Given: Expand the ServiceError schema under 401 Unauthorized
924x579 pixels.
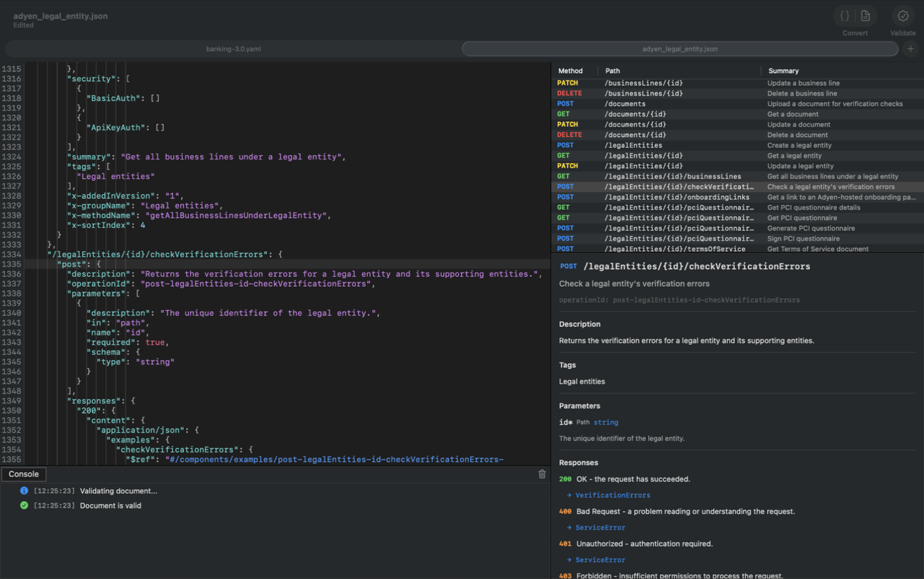Looking at the screenshot, I should tap(568, 560).
